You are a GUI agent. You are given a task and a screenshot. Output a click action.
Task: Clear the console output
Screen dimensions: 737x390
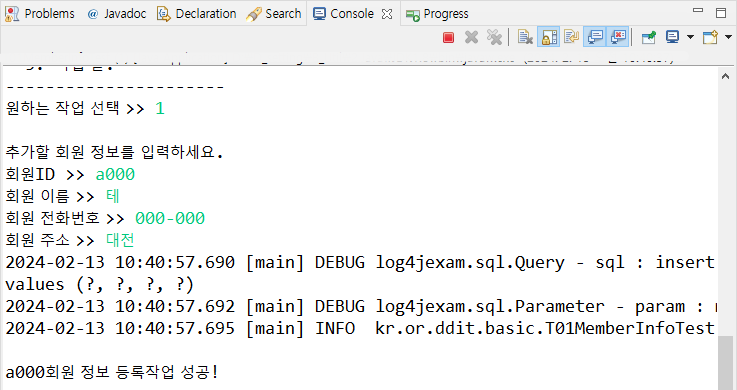tap(525, 38)
